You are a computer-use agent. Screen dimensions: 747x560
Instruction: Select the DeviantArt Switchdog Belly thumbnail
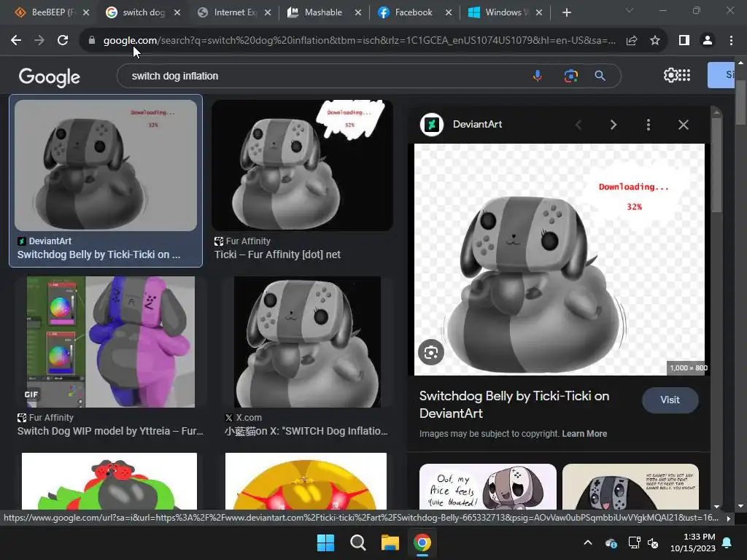point(106,166)
